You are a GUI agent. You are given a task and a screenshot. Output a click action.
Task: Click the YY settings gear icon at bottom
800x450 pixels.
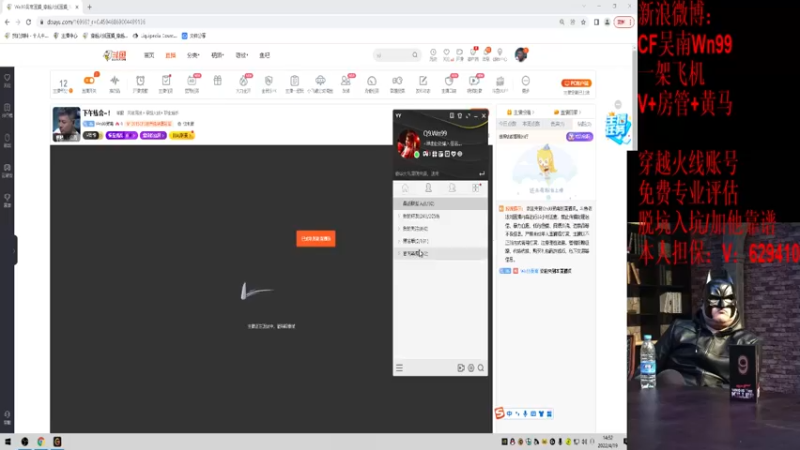(471, 368)
